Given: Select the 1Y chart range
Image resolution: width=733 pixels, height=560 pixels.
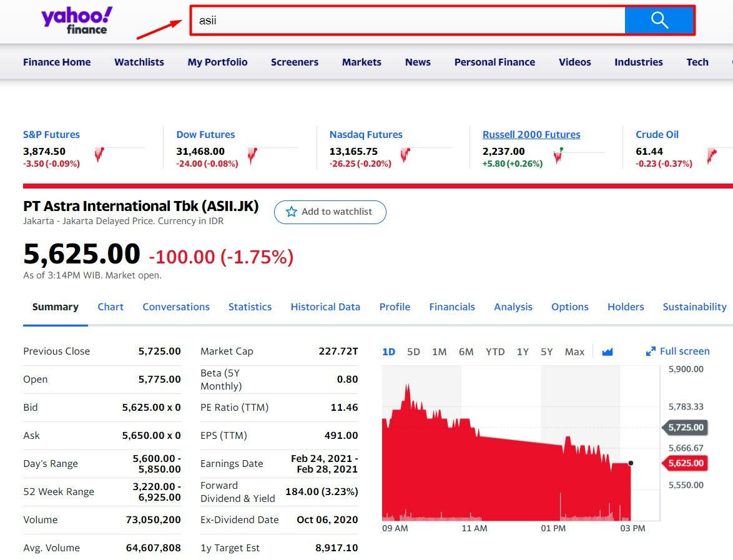Looking at the screenshot, I should 523,352.
